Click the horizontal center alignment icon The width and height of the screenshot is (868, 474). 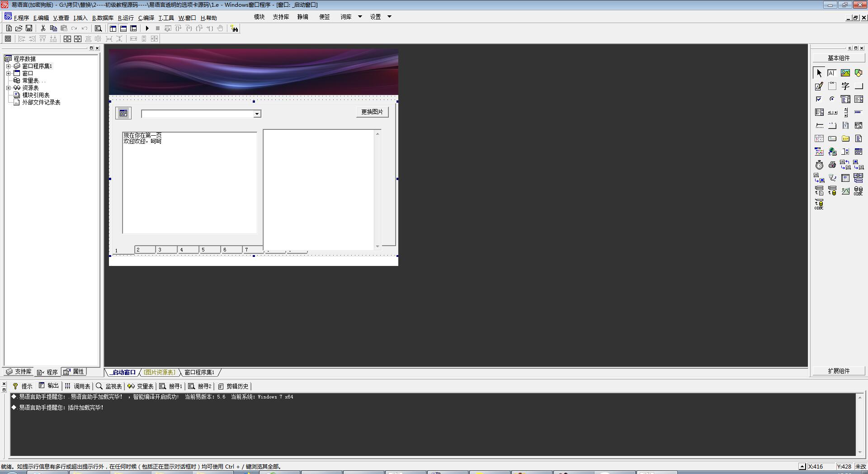point(67,39)
